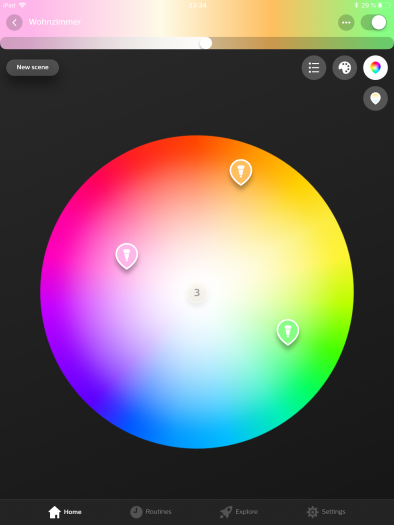Select the color picker mode icon
The height and width of the screenshot is (525, 394).
tap(375, 68)
